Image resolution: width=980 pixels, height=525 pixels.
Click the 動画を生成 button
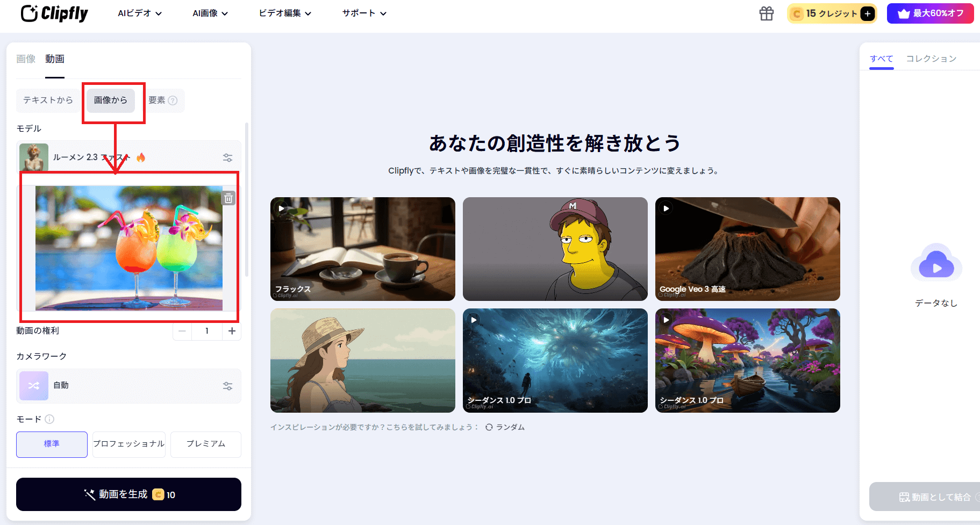click(128, 494)
